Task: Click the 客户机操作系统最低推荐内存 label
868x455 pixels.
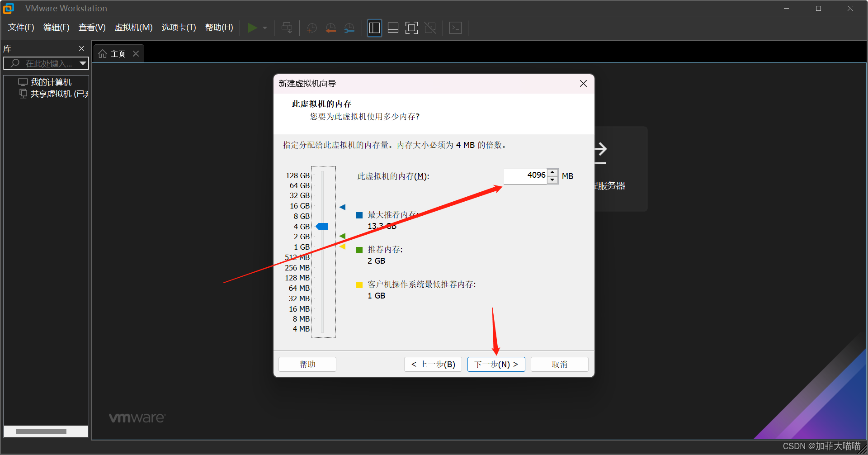Action: click(x=421, y=284)
